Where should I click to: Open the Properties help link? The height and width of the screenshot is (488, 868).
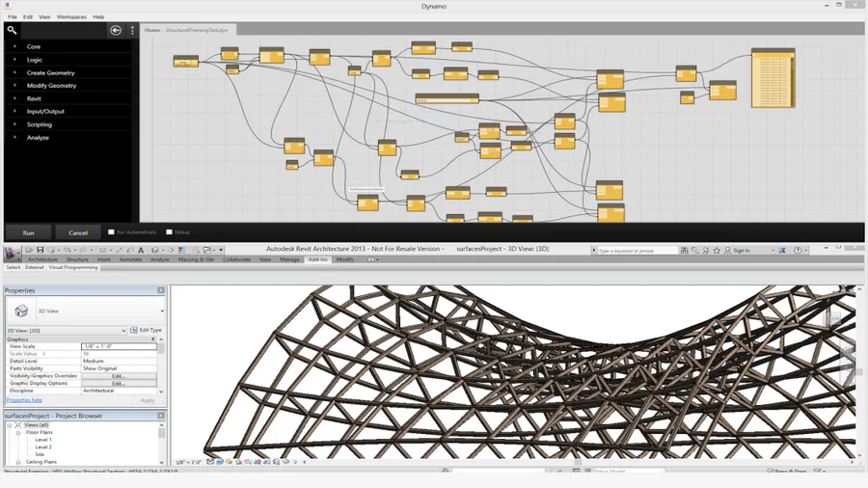click(24, 400)
